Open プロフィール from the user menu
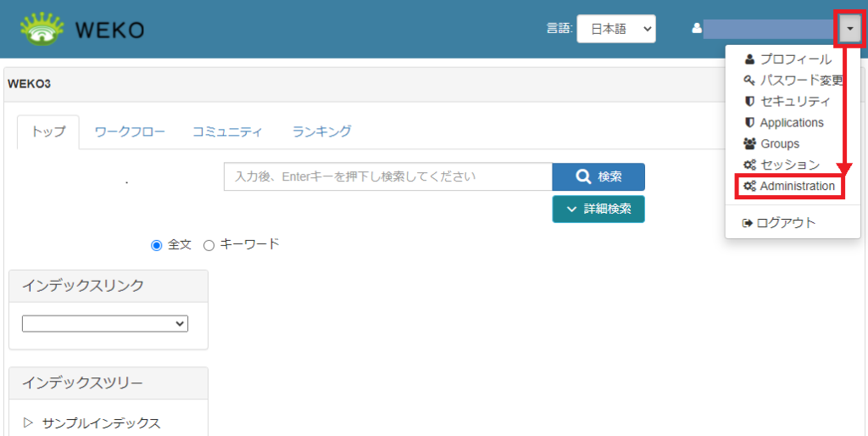The width and height of the screenshot is (868, 436). click(x=794, y=59)
